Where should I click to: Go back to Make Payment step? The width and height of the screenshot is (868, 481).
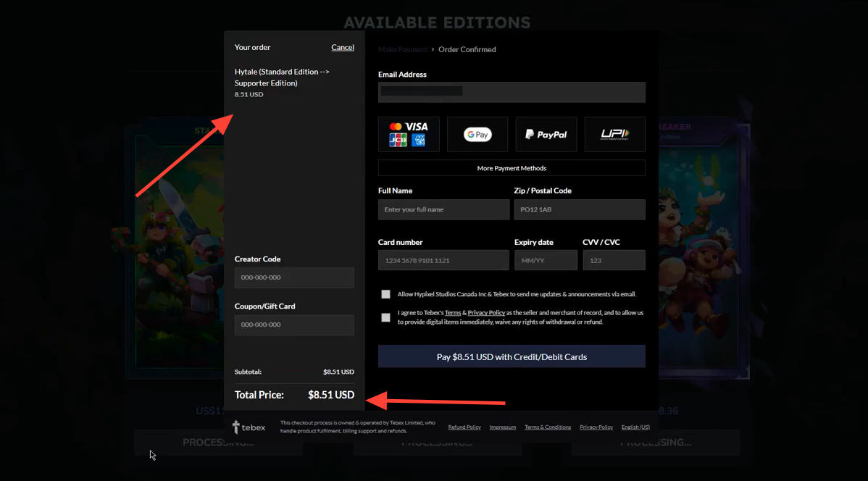403,49
